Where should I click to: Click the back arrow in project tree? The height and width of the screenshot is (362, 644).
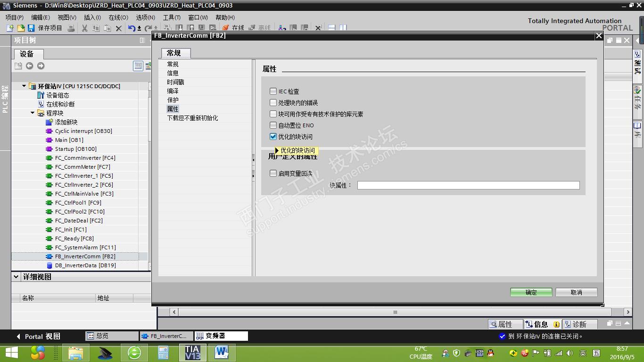pyautogui.click(x=29, y=66)
